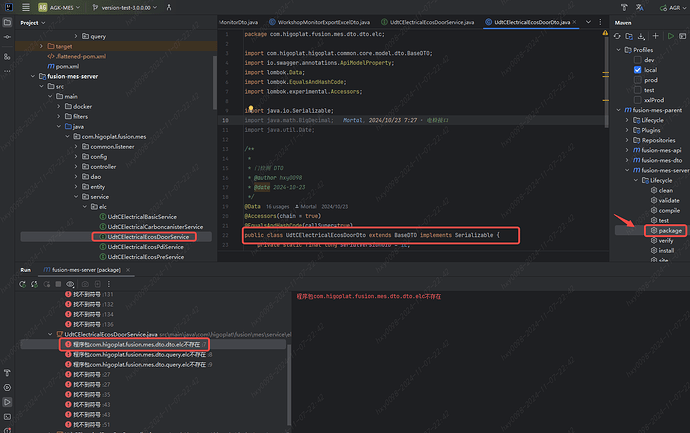Enable the test Maven profile checkbox
This screenshot has width=690, height=433.
pos(638,90)
